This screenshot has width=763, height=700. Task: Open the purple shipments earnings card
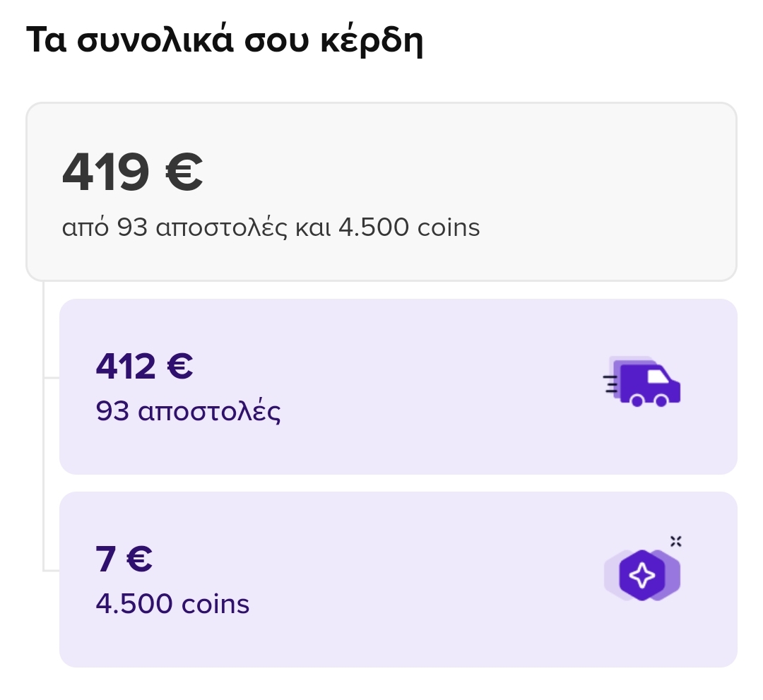tap(398, 386)
